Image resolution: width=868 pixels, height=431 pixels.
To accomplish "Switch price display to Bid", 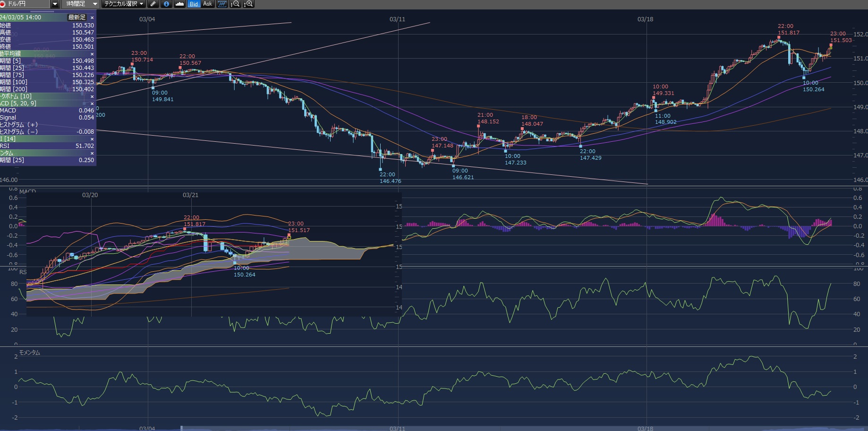I will 194,4.
